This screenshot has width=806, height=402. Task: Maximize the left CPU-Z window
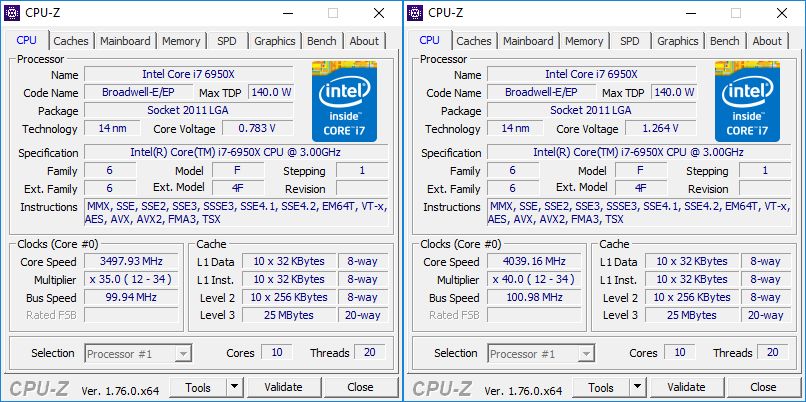pos(333,13)
